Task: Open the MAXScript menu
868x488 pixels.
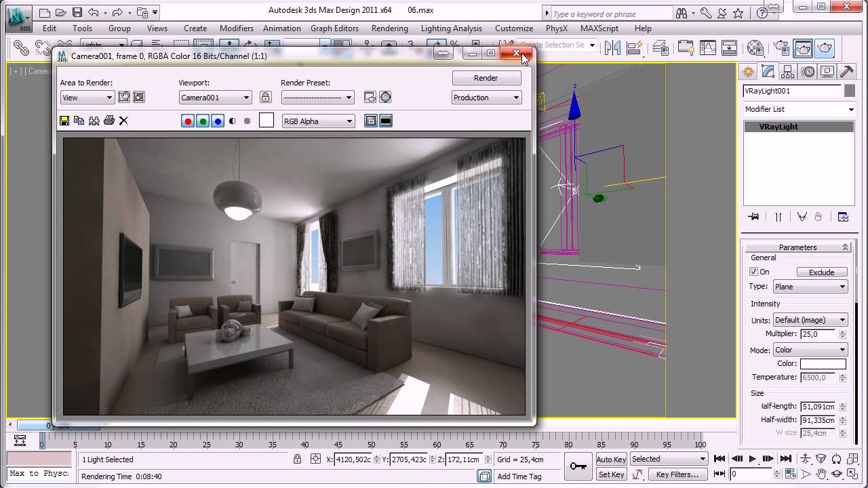Action: pyautogui.click(x=599, y=28)
